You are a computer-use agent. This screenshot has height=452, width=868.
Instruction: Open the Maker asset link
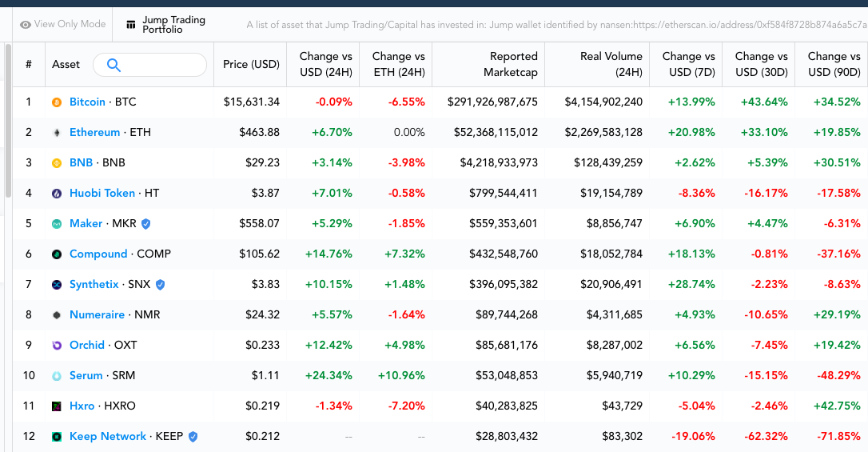[x=86, y=224]
